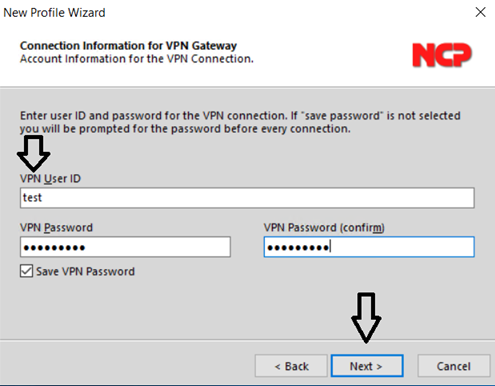The image size is (495, 386).
Task: Click the VPN Password (confirm) field
Action: 369,247
